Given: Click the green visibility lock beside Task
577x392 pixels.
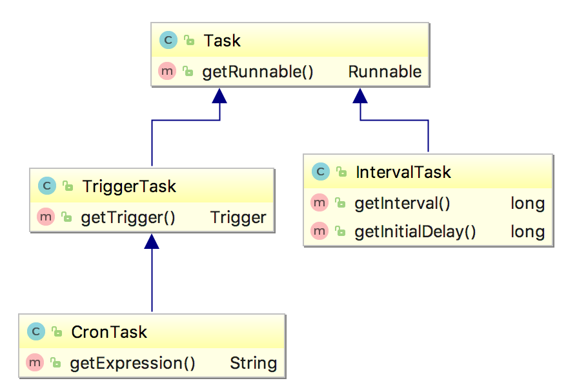Looking at the screenshot, I should pyautogui.click(x=189, y=40).
